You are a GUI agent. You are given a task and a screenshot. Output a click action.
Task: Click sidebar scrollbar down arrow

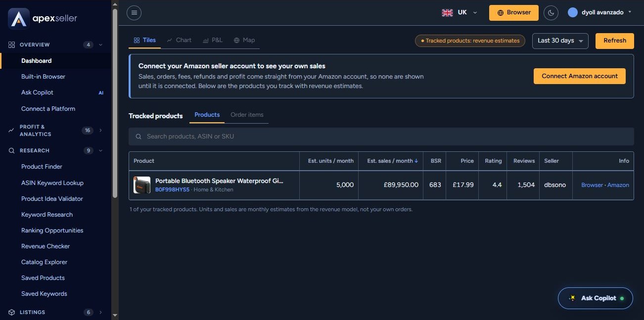click(x=115, y=316)
